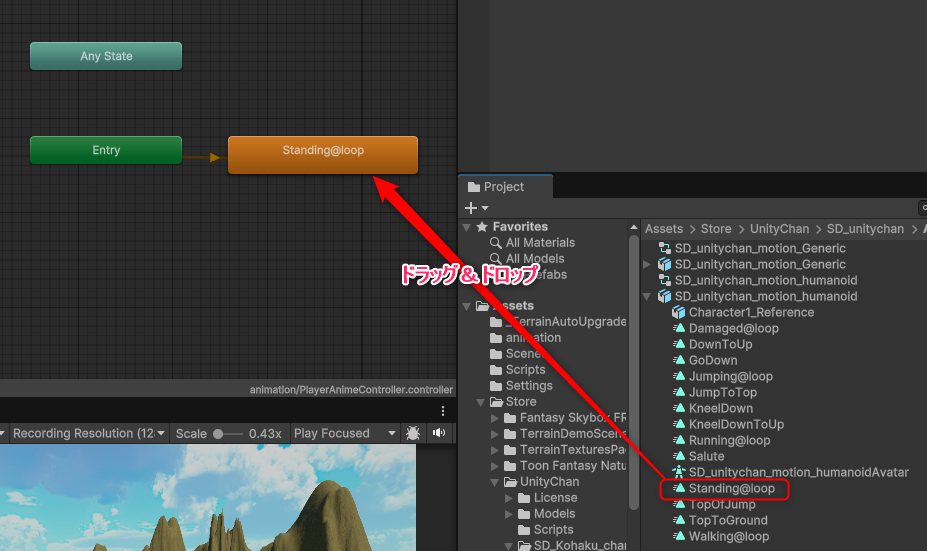Image resolution: width=927 pixels, height=551 pixels.
Task: Click the Game view Scale slider
Action: [228, 433]
